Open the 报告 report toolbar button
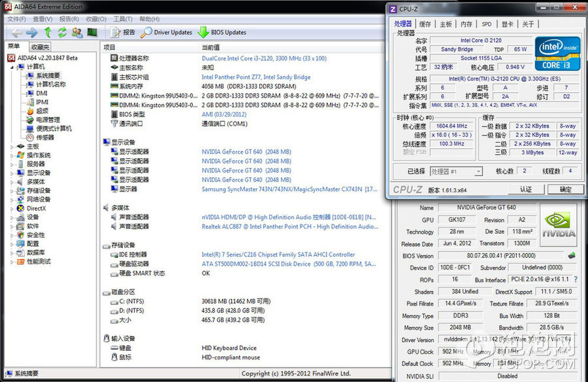 (123, 32)
